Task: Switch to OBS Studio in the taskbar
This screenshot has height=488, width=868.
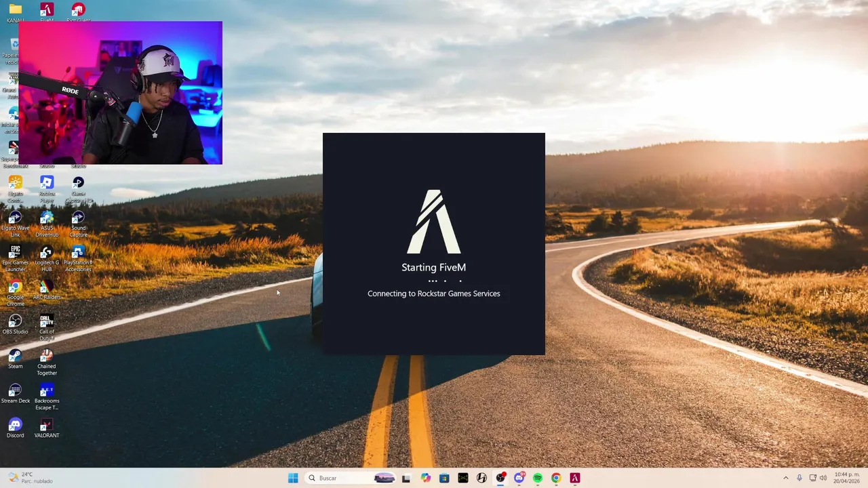Action: (x=500, y=478)
